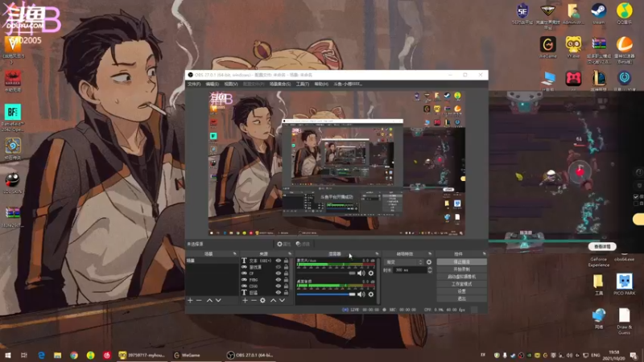Move the selected source down with the arrow
This screenshot has width=644, height=362.
[x=283, y=300]
